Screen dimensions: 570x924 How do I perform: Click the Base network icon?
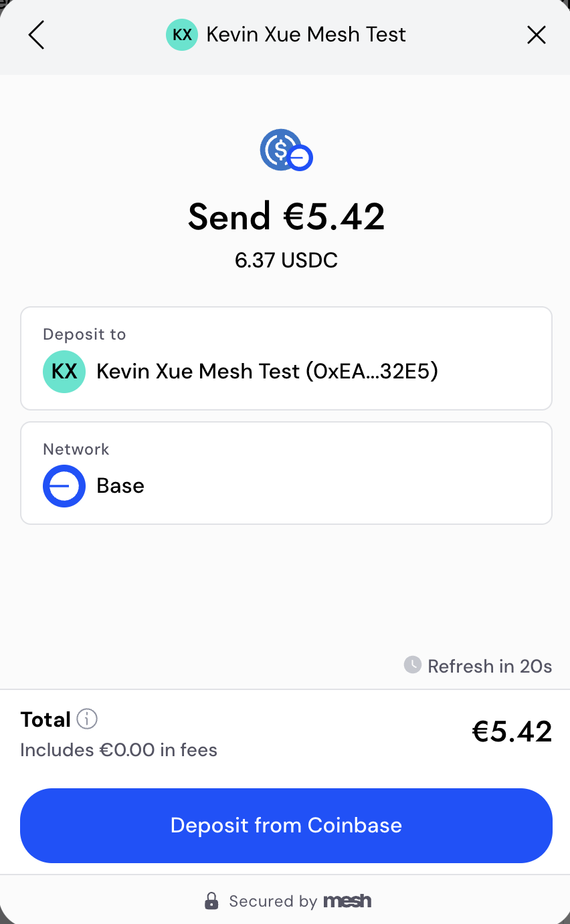(64, 486)
